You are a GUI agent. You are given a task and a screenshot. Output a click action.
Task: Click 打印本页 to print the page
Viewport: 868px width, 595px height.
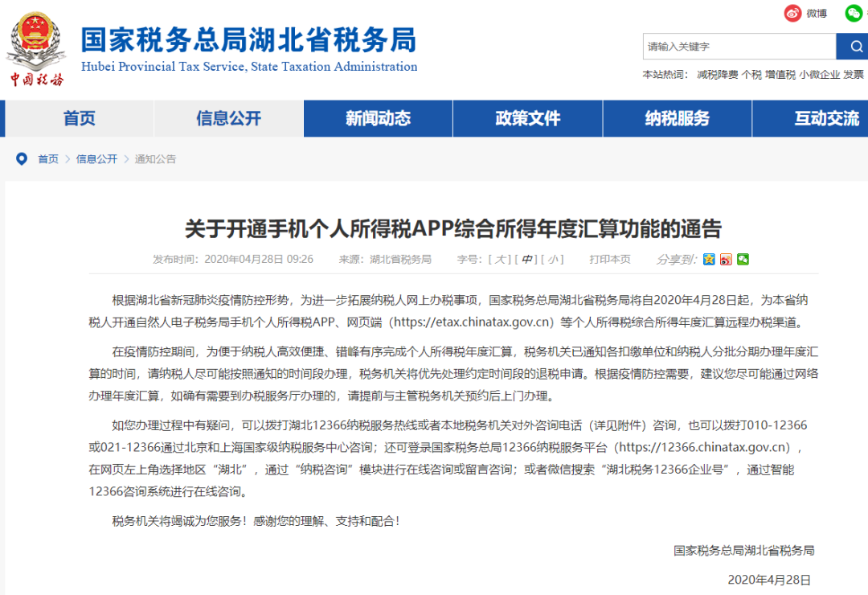coord(610,259)
